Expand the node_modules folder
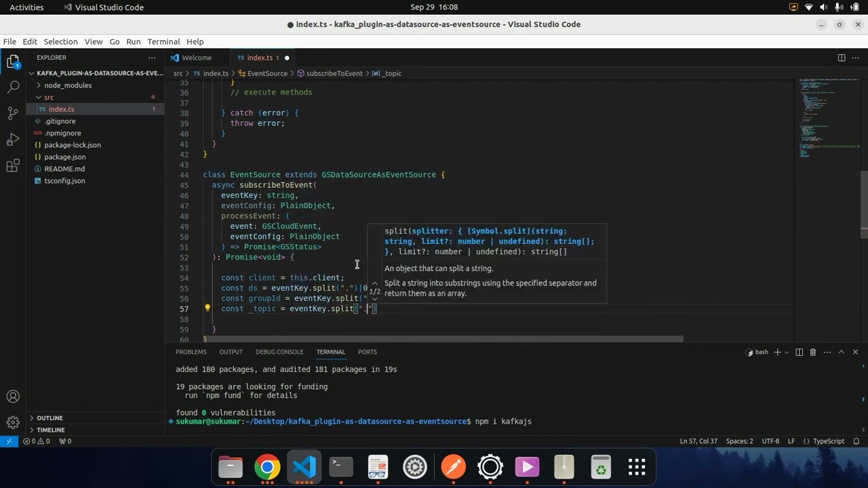868x488 pixels. [x=67, y=85]
